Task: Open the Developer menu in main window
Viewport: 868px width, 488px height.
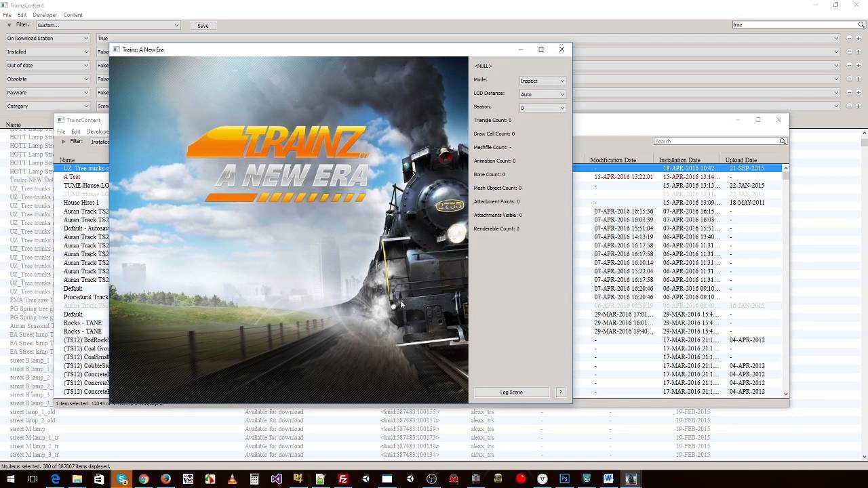Action: click(45, 15)
